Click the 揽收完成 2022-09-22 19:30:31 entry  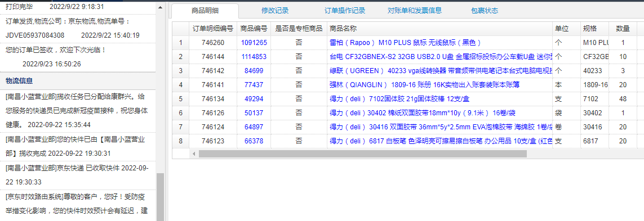click(78, 146)
